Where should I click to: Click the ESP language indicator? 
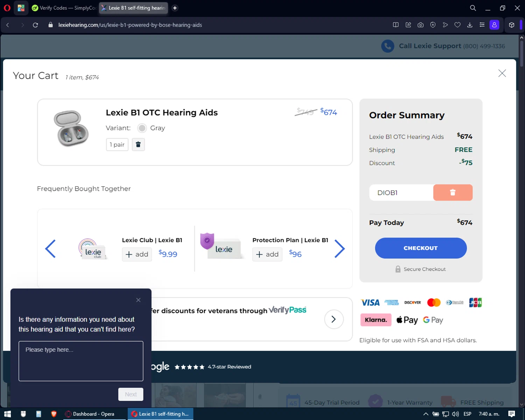pos(467,414)
